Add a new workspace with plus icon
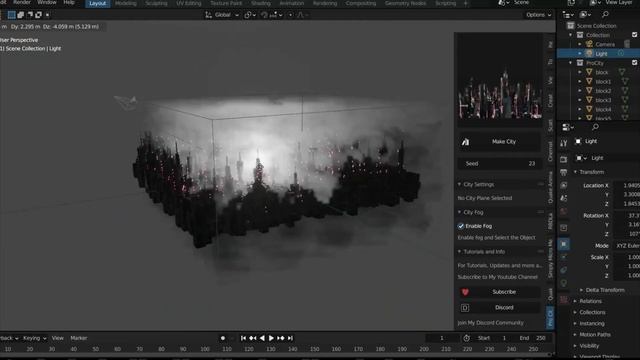The image size is (640, 360). [x=465, y=3]
